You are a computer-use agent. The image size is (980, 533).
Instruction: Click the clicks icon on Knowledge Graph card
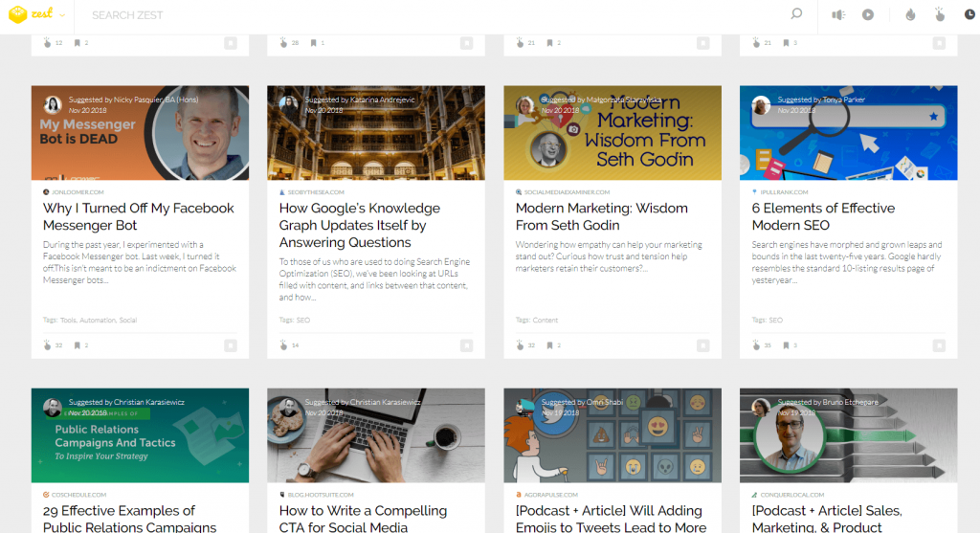(283, 344)
